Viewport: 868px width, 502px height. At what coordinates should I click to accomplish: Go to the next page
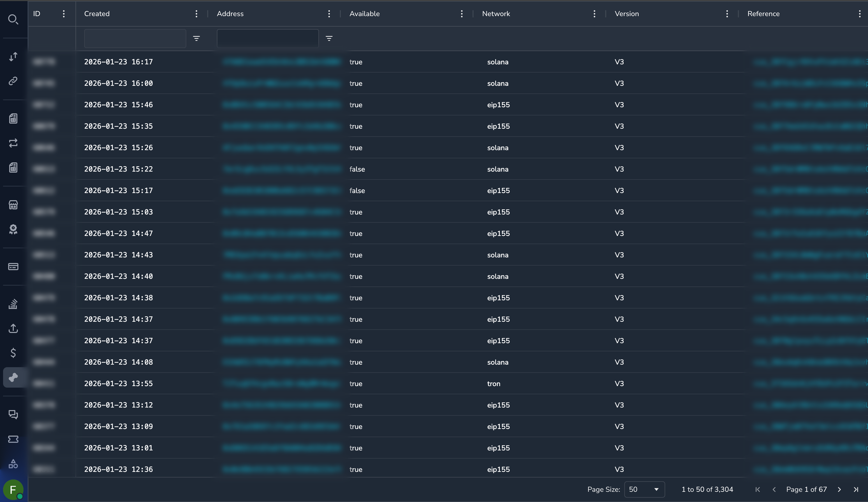(839, 489)
